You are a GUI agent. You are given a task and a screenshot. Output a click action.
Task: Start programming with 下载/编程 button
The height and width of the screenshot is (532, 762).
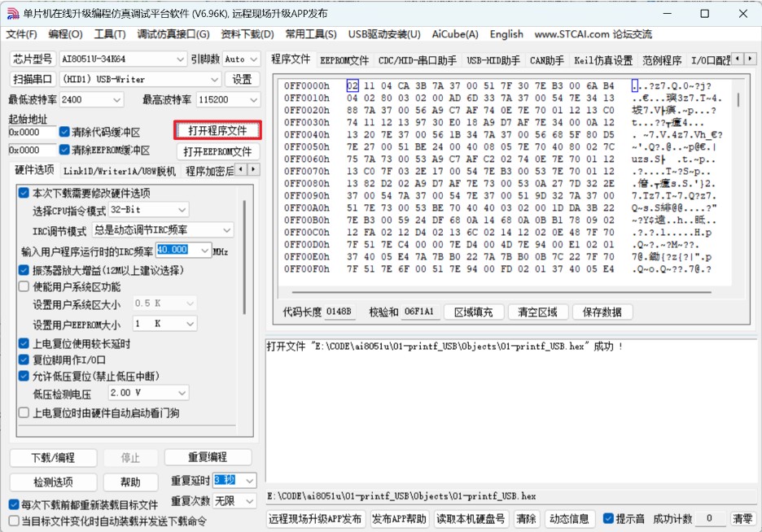tap(52, 457)
